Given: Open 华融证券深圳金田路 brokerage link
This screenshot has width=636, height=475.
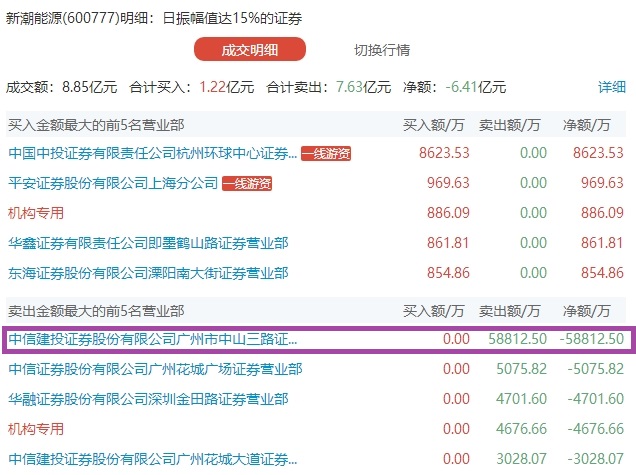Looking at the screenshot, I should [148, 399].
